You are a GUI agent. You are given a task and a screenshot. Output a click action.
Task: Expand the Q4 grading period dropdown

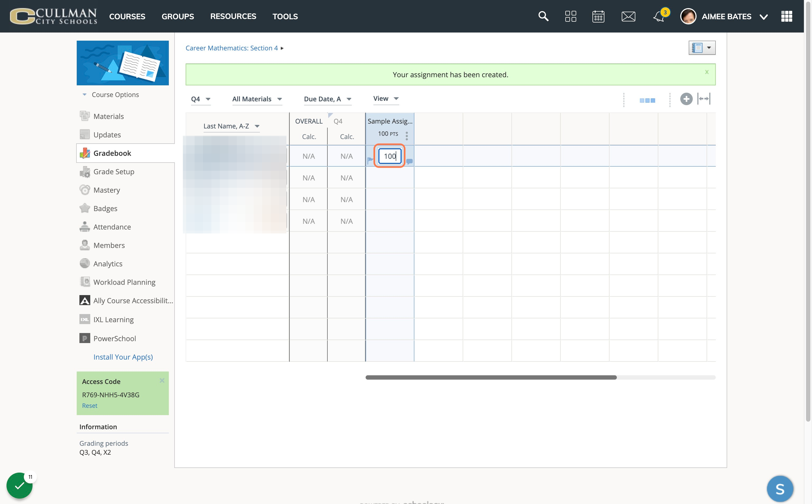click(x=201, y=99)
